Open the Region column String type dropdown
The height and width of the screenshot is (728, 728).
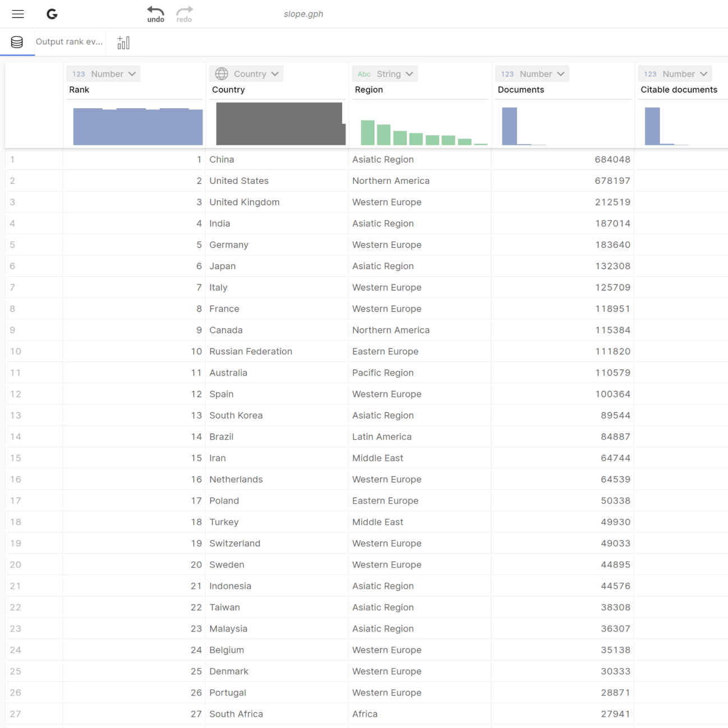385,73
